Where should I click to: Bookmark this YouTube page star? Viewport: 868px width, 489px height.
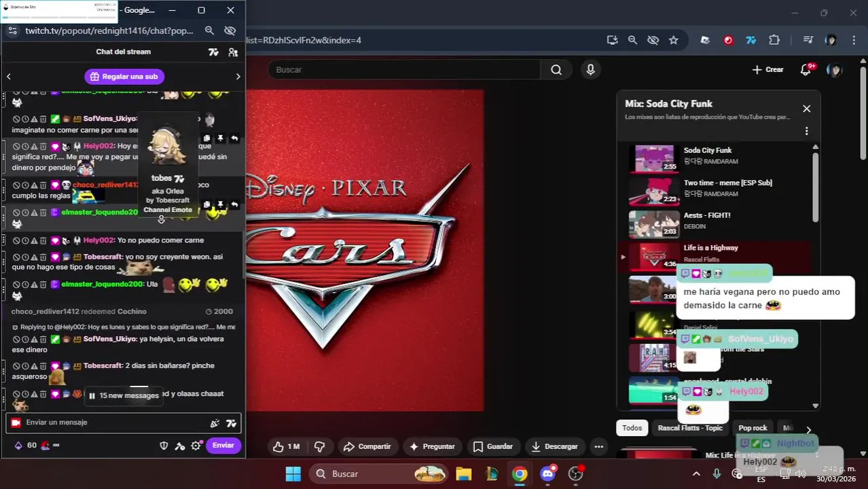click(x=673, y=40)
